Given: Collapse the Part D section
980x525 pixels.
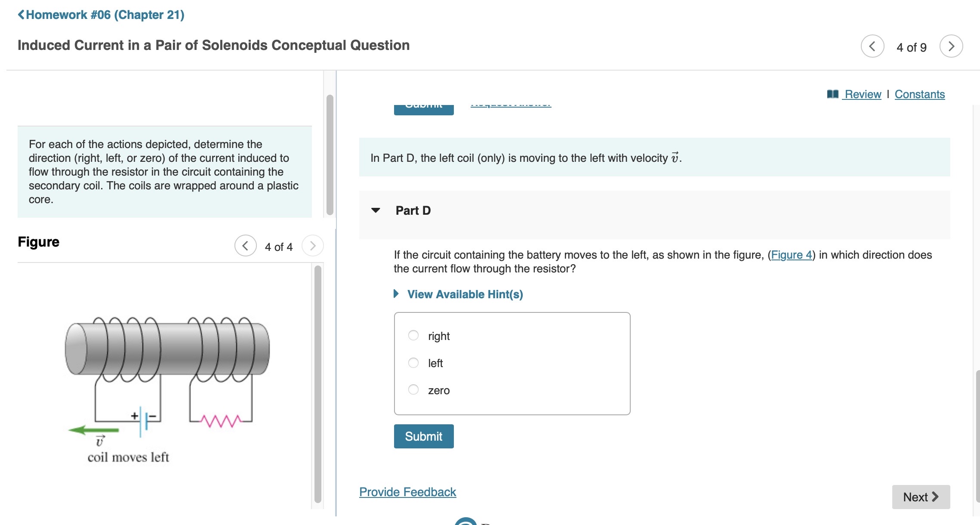Looking at the screenshot, I should [375, 210].
